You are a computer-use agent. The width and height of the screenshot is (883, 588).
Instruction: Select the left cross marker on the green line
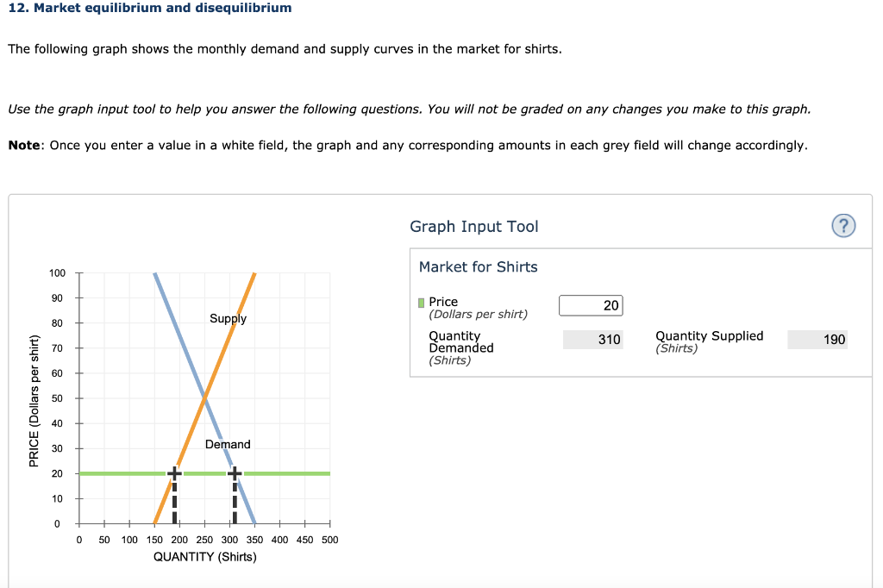coord(174,472)
